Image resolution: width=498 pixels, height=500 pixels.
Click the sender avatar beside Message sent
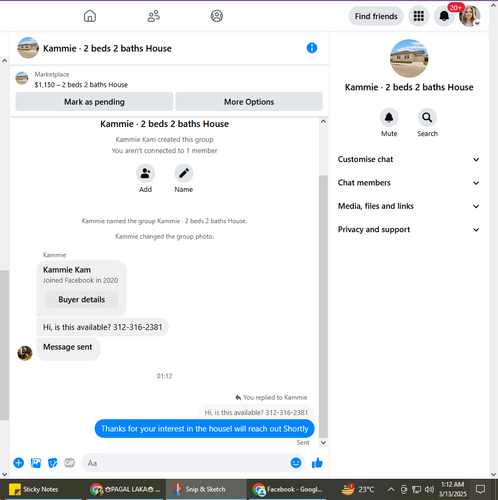tap(25, 353)
